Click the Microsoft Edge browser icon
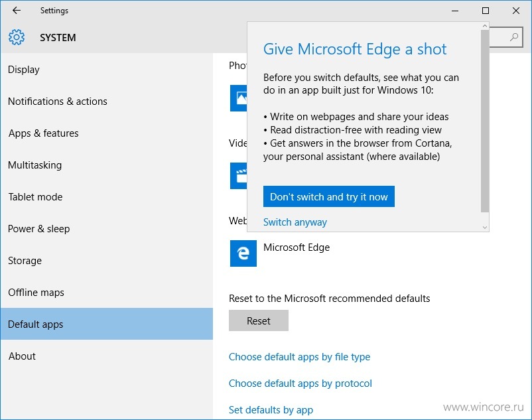Viewport: 532px width, 420px height. (x=243, y=253)
